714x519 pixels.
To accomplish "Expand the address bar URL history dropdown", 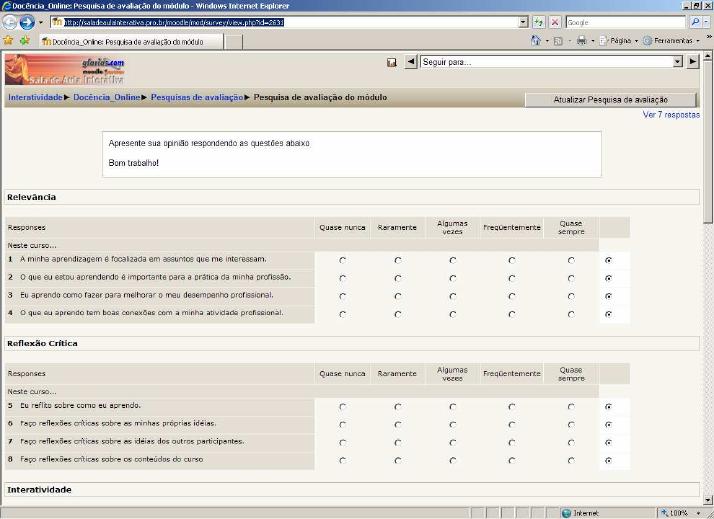I will click(523, 22).
